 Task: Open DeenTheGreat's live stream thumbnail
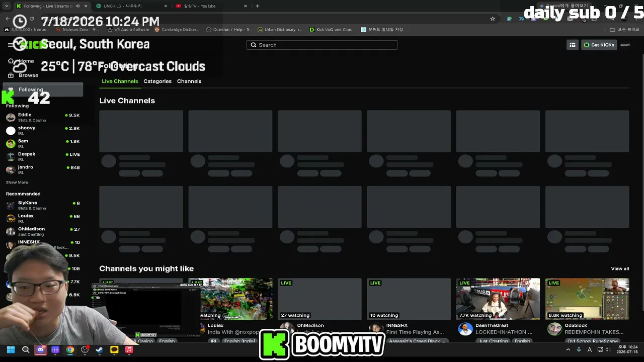(x=498, y=299)
